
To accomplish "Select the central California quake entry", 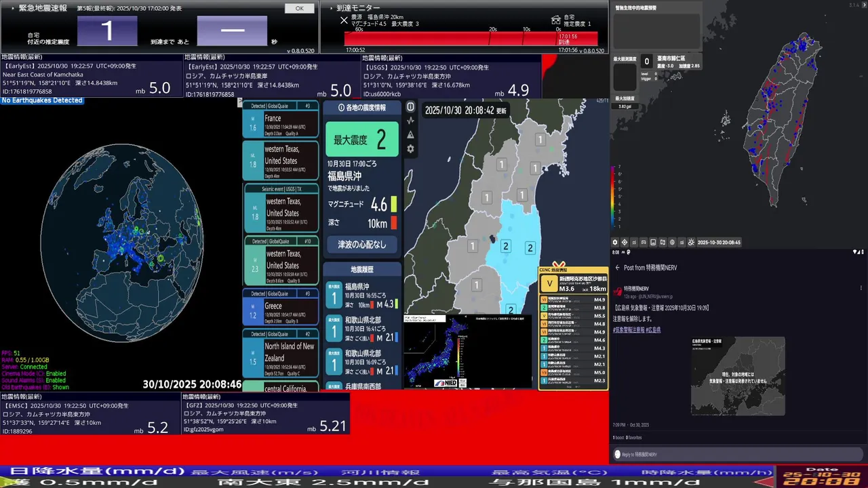I will coord(281,386).
